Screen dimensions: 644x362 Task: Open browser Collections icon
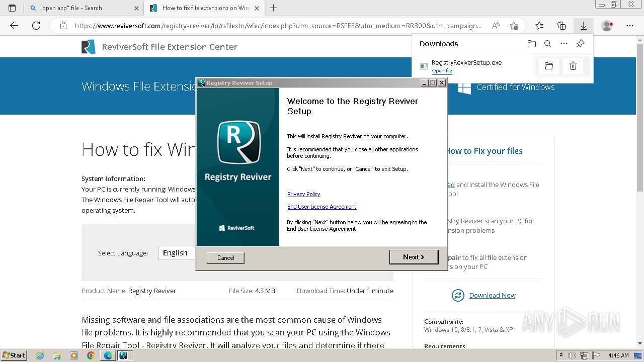point(561,26)
